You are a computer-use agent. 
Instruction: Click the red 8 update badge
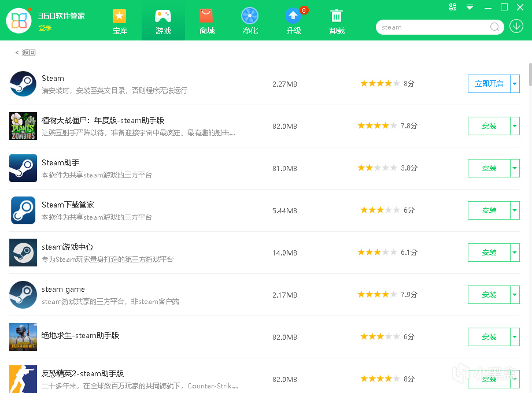pos(304,10)
